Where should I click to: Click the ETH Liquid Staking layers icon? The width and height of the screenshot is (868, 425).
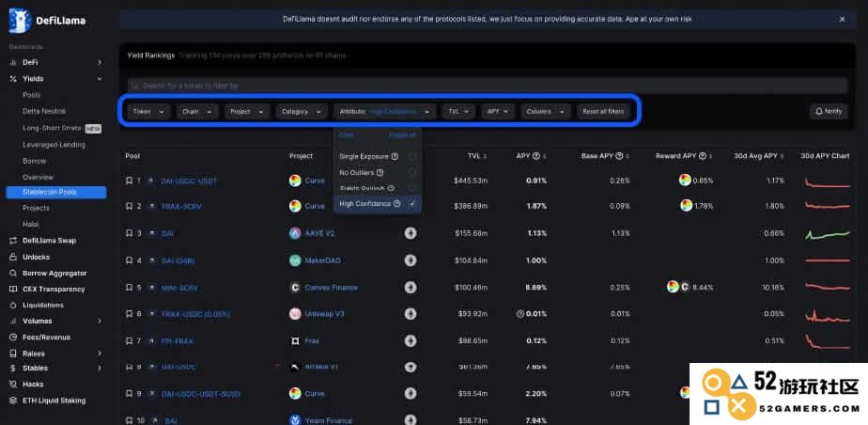(x=13, y=401)
